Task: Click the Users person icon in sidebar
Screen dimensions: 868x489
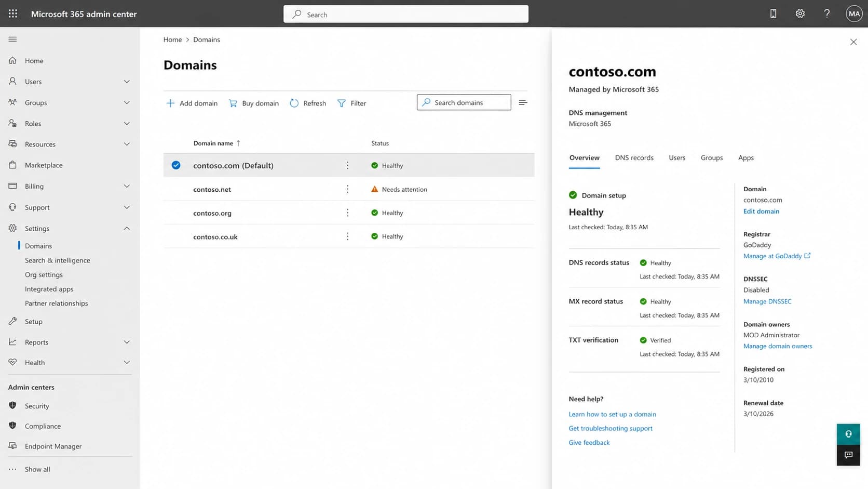Action: pyautogui.click(x=13, y=82)
